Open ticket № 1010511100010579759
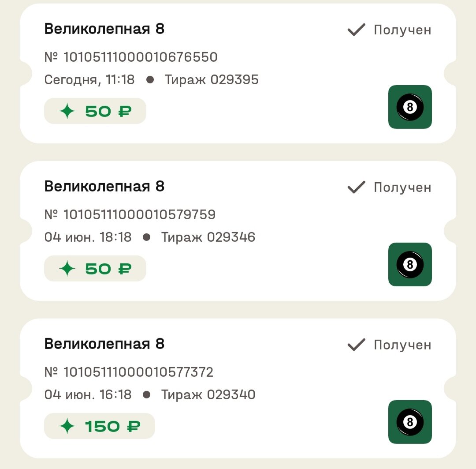The height and width of the screenshot is (469, 476). click(x=130, y=215)
